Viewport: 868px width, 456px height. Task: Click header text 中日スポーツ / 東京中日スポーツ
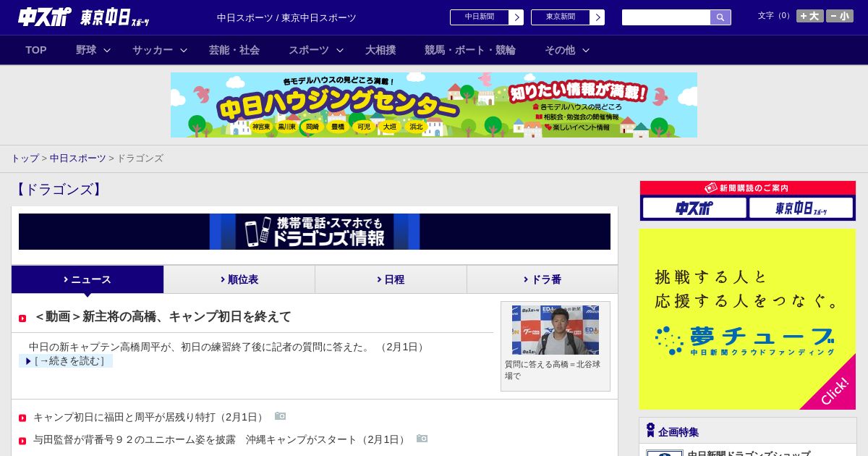(286, 17)
